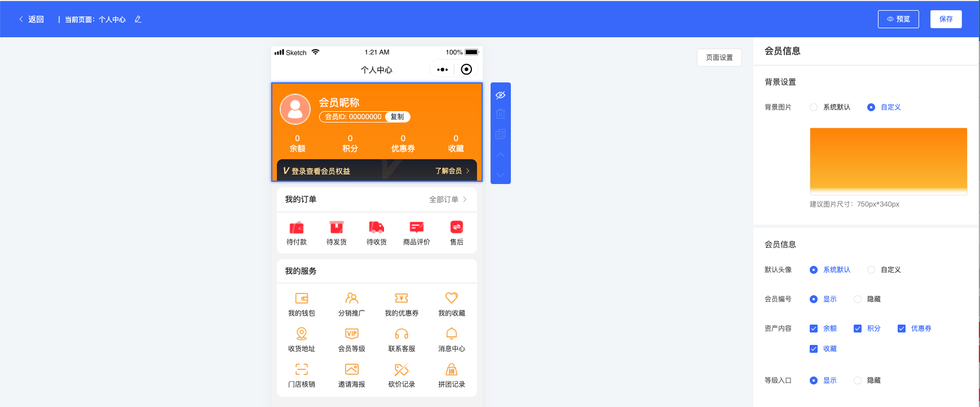Viewport: 980px width, 407px height.
Task: Hide the member card via eye icon
Action: click(500, 95)
